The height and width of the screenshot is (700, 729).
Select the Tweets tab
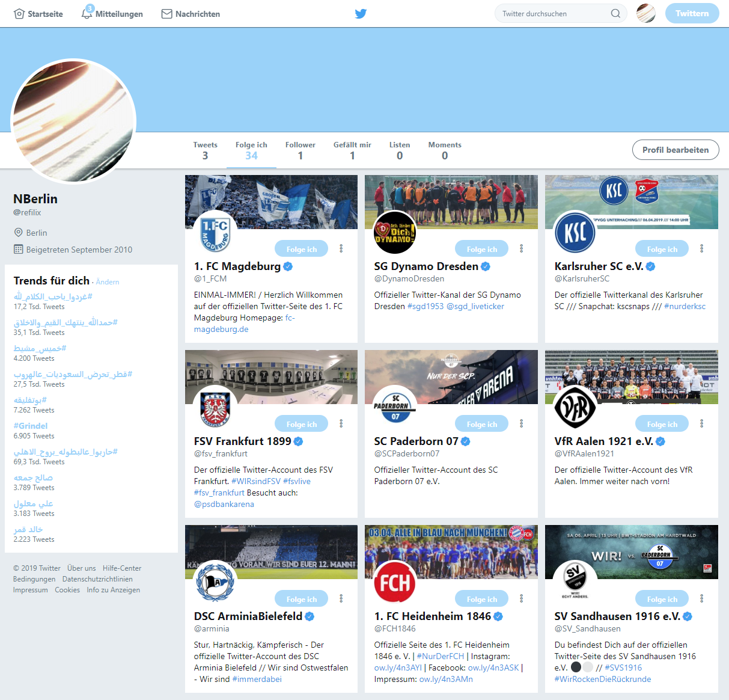205,150
